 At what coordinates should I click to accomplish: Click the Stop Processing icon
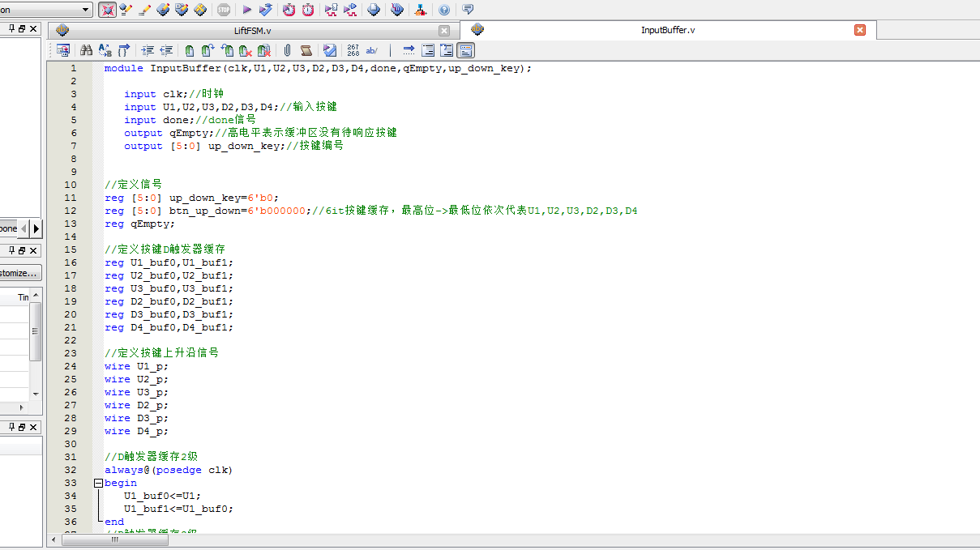(224, 10)
